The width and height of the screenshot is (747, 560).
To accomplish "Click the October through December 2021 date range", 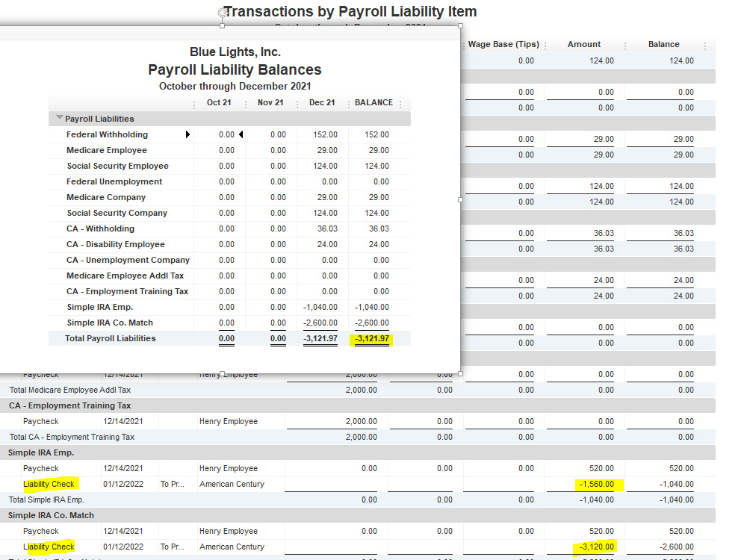I will point(235,86).
